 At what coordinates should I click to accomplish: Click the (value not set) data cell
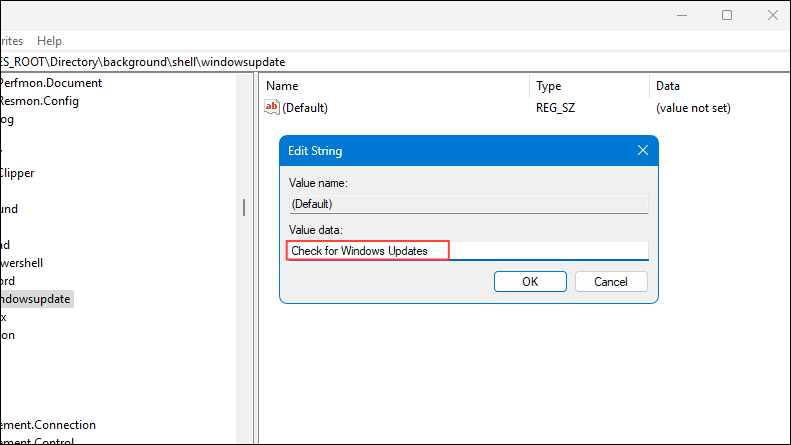(x=693, y=108)
